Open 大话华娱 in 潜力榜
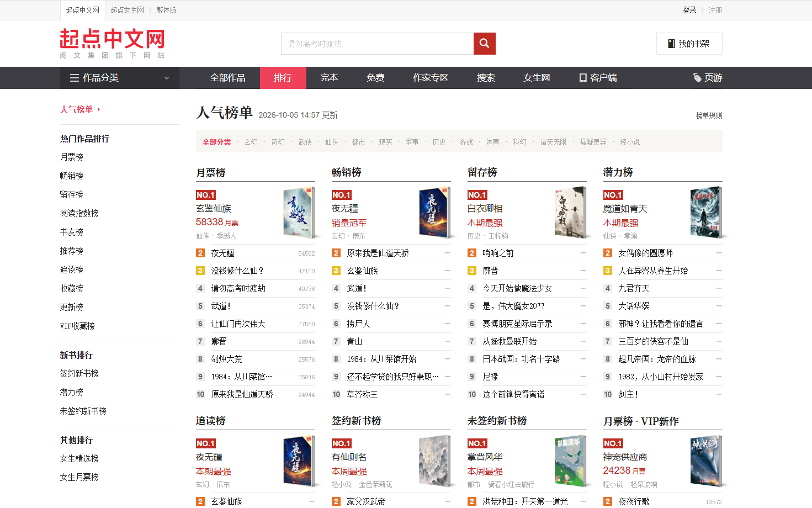The height and width of the screenshot is (508, 812). (x=634, y=306)
